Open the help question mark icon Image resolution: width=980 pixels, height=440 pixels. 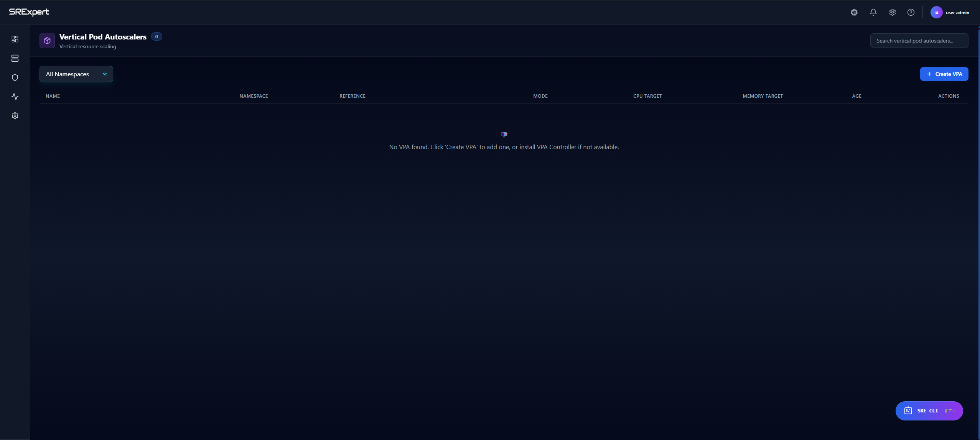[x=911, y=12]
